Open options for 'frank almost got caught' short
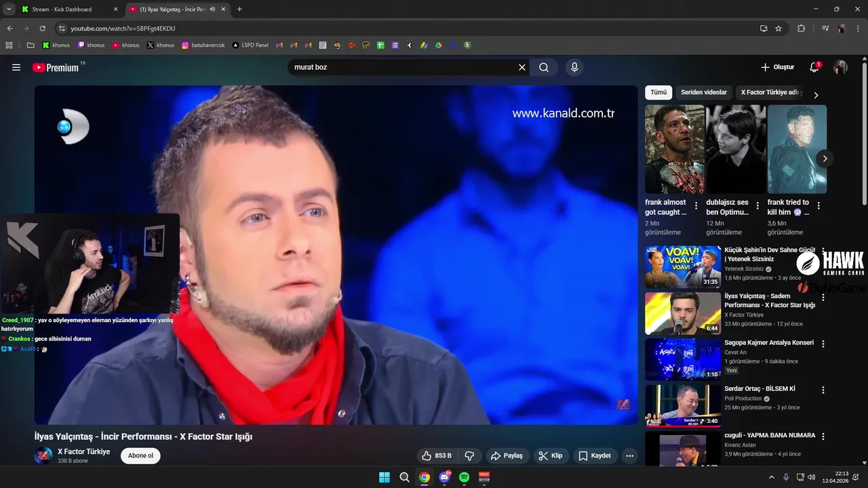The width and height of the screenshot is (868, 488). pos(696,205)
